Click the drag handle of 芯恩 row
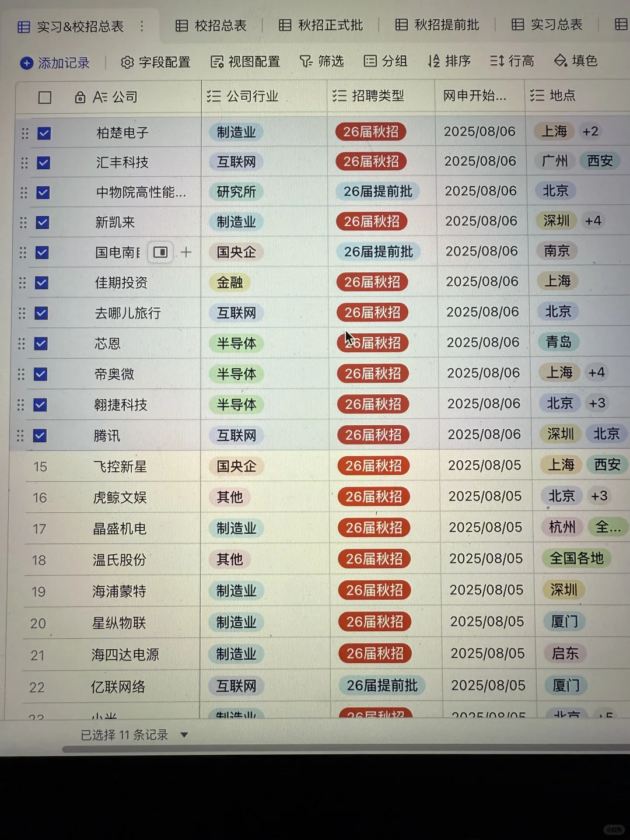The width and height of the screenshot is (630, 840). point(22,344)
